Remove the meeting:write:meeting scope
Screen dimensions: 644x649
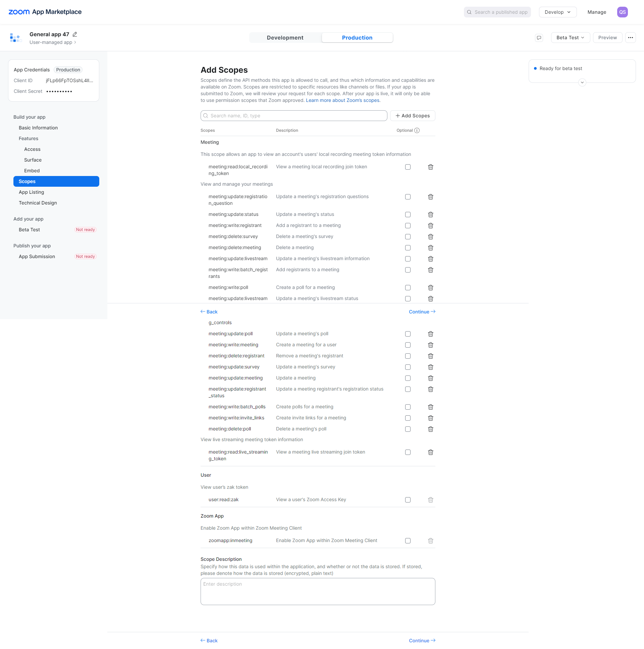(x=430, y=345)
